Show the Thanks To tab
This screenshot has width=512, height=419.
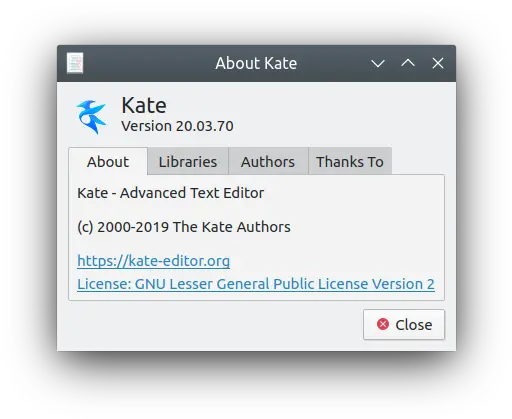click(350, 161)
